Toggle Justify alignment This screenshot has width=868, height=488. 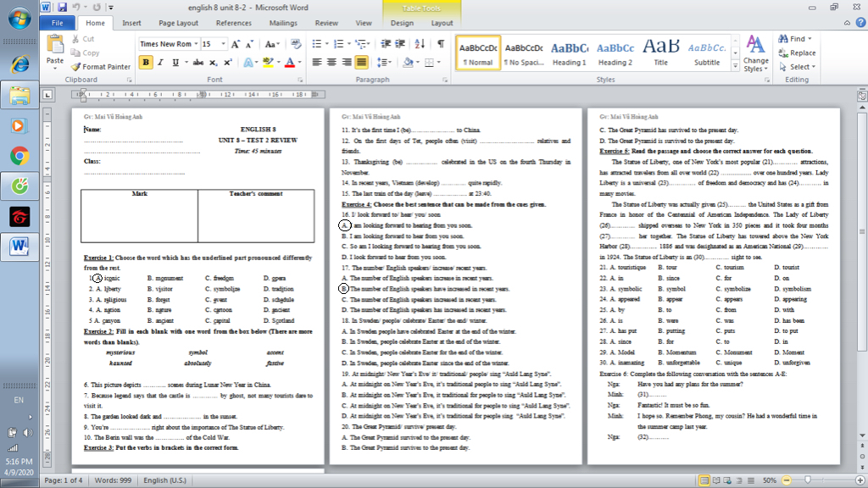point(361,63)
